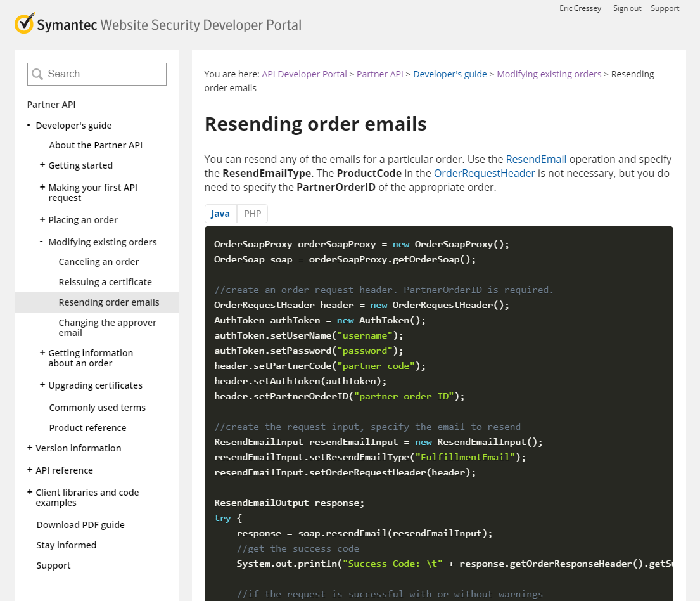Open About the Partner API page
700x601 pixels.
(x=96, y=145)
